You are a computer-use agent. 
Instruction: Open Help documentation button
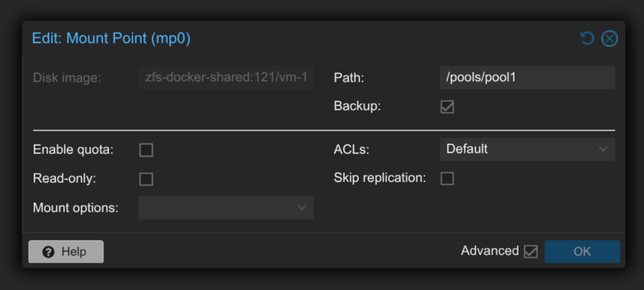pos(66,251)
